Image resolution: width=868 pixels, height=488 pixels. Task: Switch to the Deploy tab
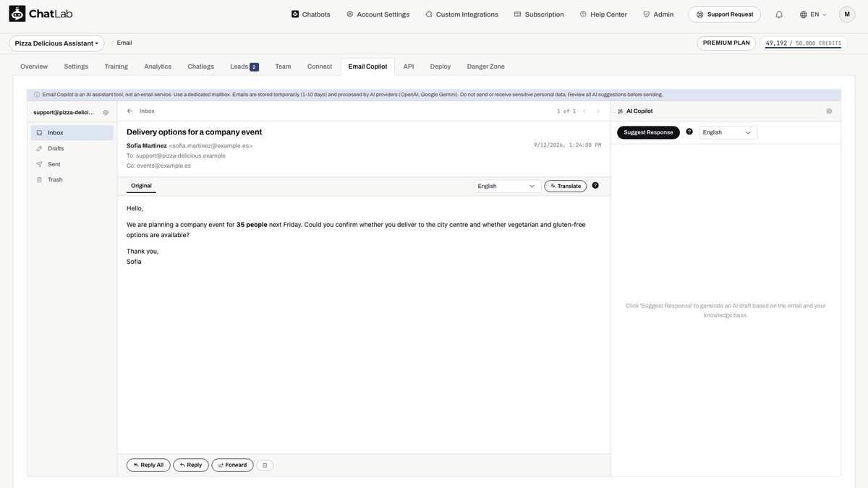pos(441,67)
